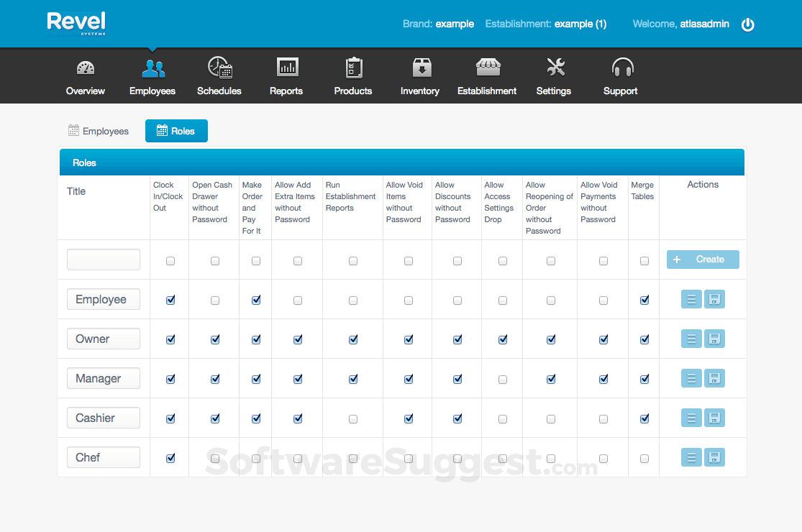802x532 pixels.
Task: Enable Open Cash Drawer without Password for Employee
Action: [214, 299]
